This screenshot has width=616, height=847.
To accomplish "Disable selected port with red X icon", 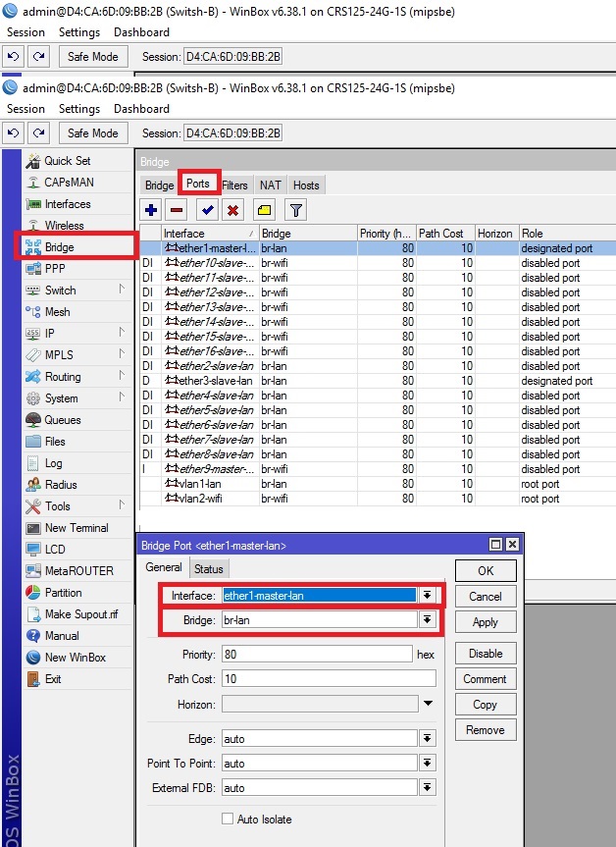I will click(232, 210).
